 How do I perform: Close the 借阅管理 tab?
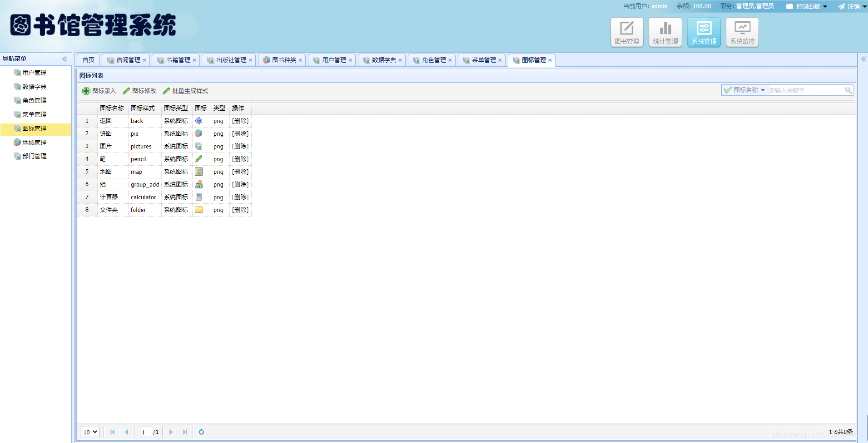[144, 60]
